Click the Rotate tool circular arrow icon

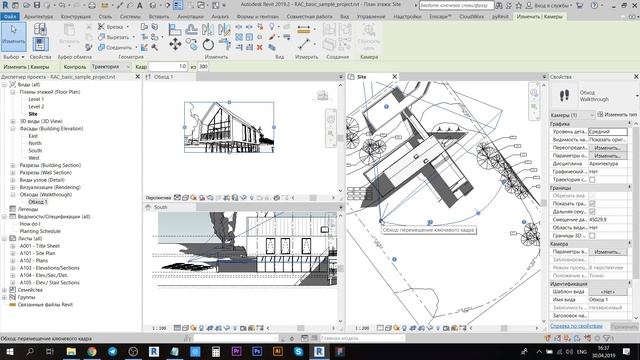pyautogui.click(x=208, y=44)
